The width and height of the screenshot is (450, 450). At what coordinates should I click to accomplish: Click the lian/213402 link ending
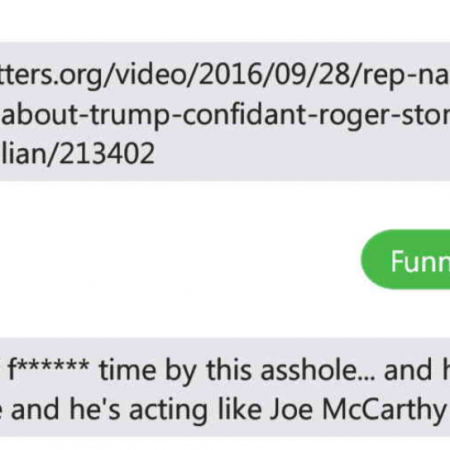coord(77,154)
